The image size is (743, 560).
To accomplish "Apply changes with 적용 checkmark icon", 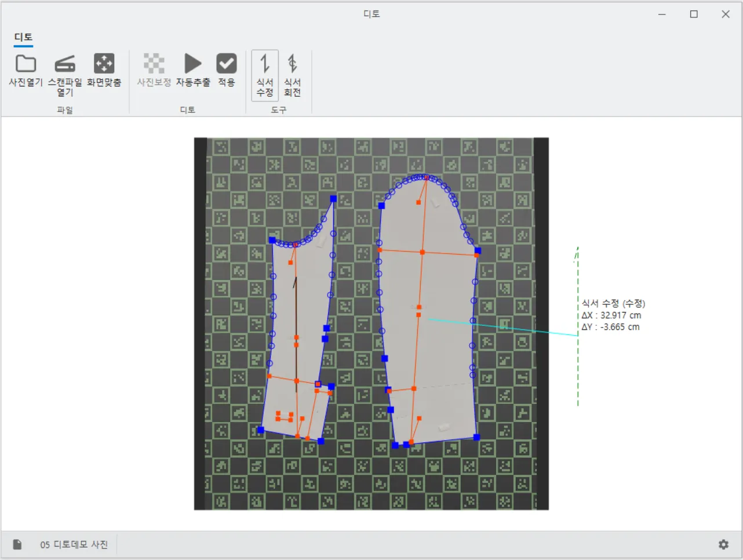I will [227, 70].
